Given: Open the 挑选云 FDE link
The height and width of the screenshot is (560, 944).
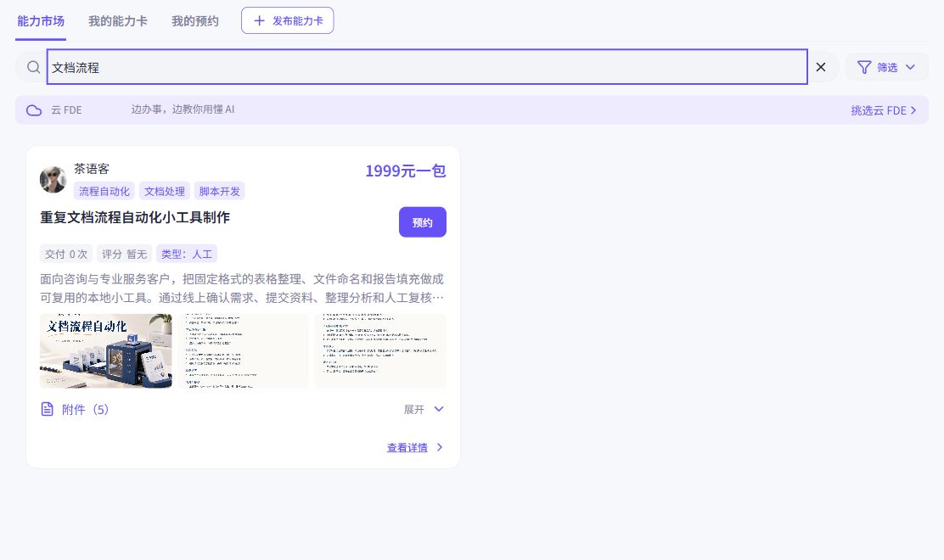Looking at the screenshot, I should point(883,110).
